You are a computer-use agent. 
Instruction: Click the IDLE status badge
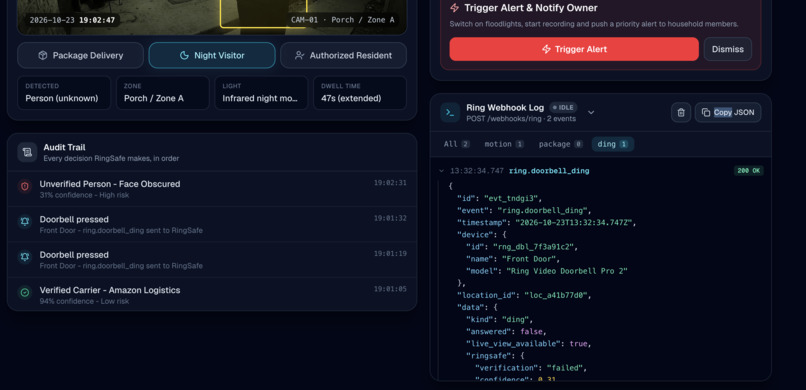point(563,107)
